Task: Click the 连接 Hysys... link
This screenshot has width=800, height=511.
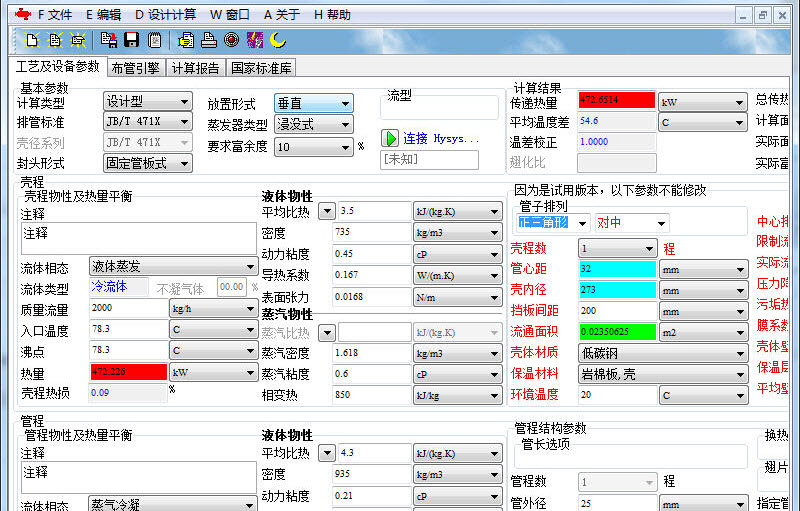Action: [x=440, y=138]
